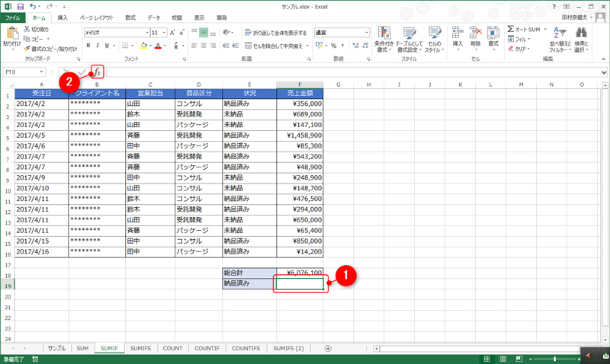Add a new sheet with plus button
Screen dimensions: 610x364
coord(328,349)
